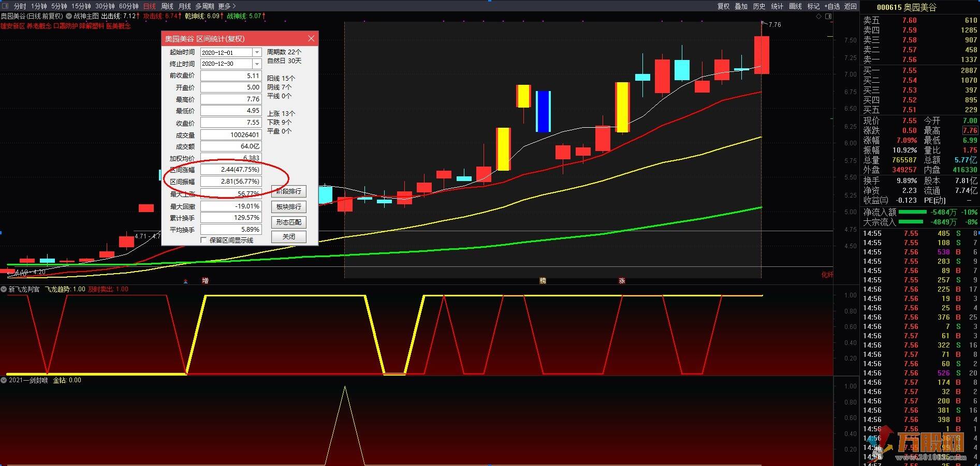Switch to 分时 chart tab
The height and width of the screenshot is (466, 980).
tap(20, 6)
